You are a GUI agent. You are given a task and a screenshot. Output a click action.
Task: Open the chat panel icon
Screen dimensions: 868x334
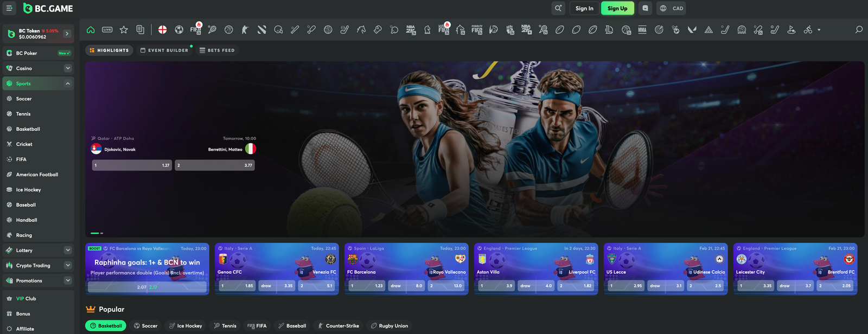[645, 8]
